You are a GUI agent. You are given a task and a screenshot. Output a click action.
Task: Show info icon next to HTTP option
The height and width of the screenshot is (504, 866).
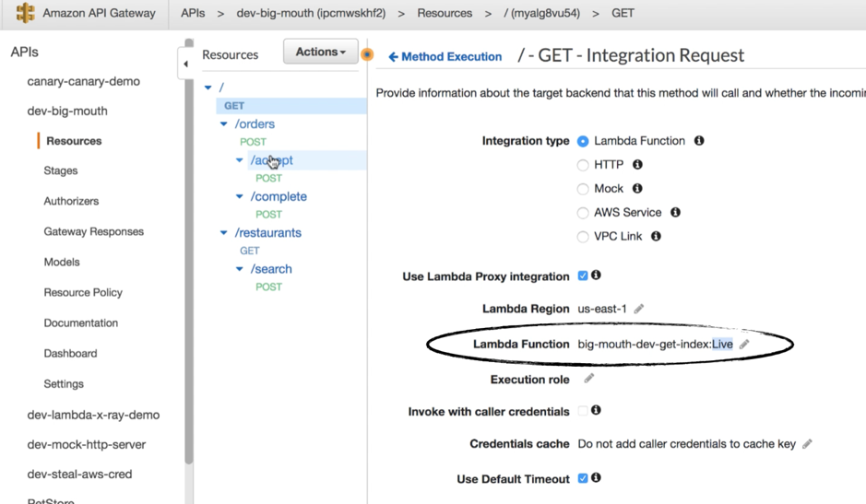pos(637,165)
